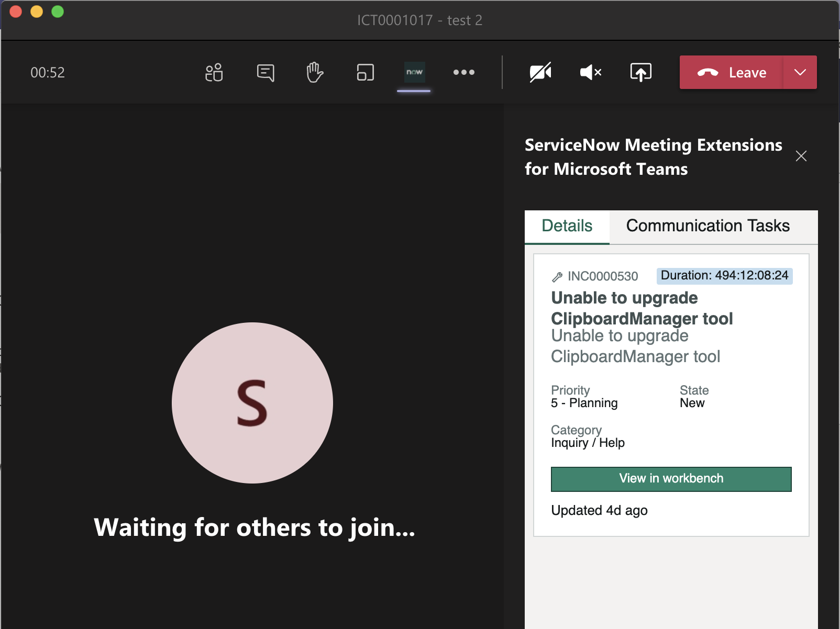840x629 pixels.
Task: Open the ServiceNow meeting extension
Action: [414, 73]
